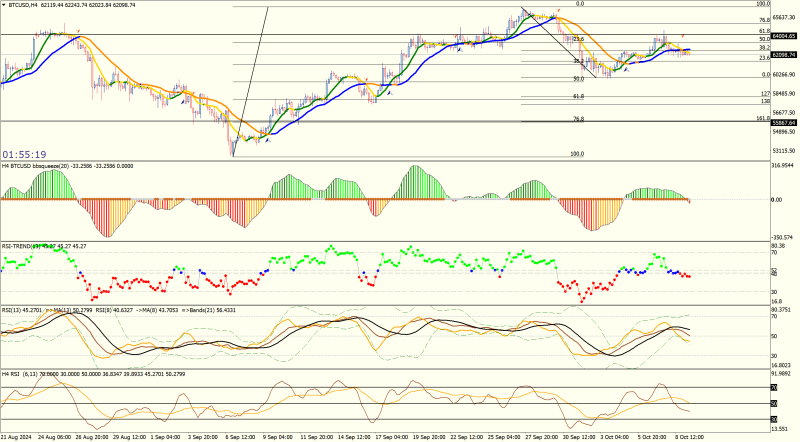
Task: Click the 53115.50 price axis label
Action: coord(784,151)
